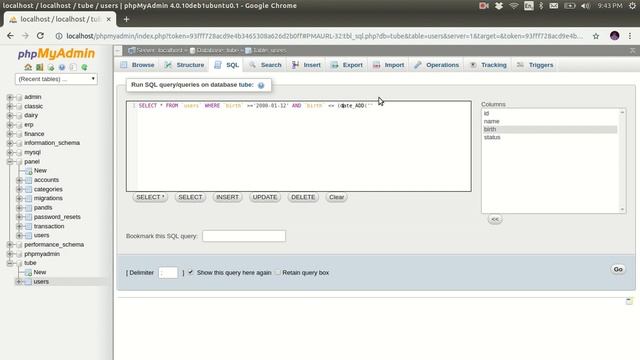Click inside the SQL query editor

(x=299, y=146)
